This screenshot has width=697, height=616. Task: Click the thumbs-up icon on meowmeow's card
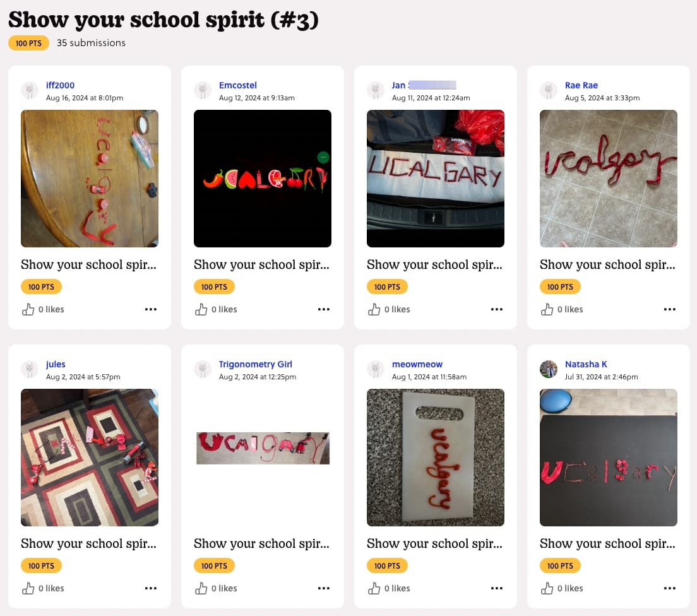[x=374, y=588]
